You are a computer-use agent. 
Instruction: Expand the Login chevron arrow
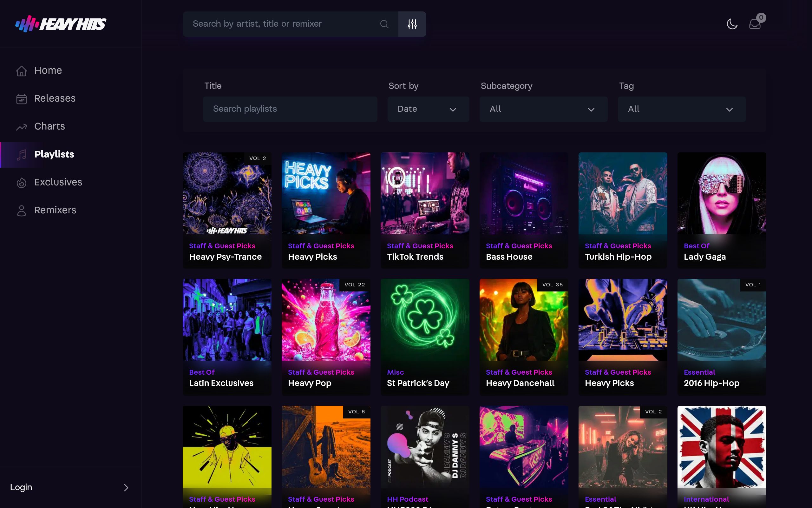[x=126, y=487]
